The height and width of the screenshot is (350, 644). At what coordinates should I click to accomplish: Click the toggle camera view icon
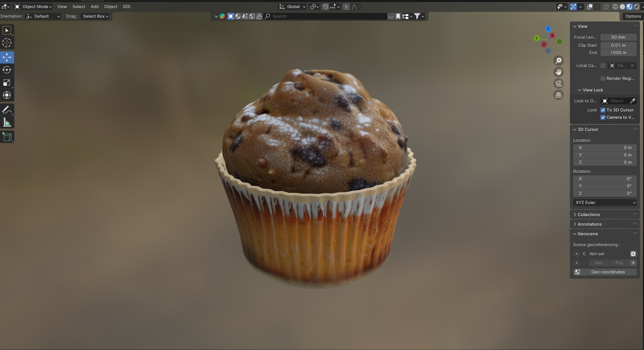558,83
